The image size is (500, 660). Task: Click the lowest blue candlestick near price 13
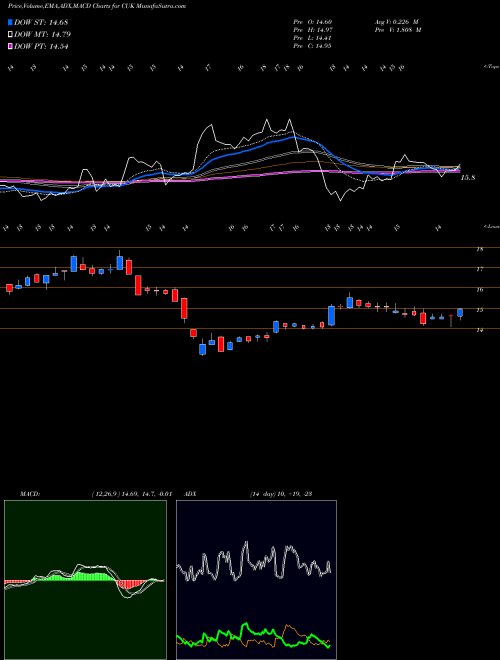(x=202, y=349)
